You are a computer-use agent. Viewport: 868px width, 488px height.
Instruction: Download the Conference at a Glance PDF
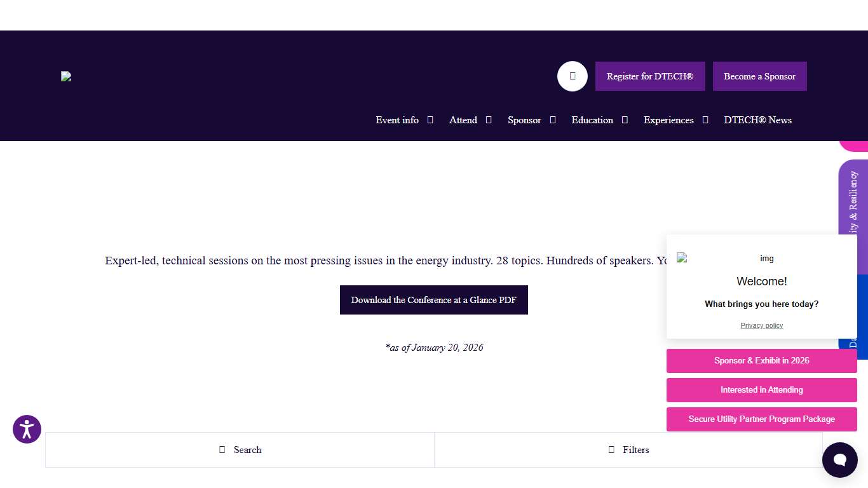(x=433, y=300)
